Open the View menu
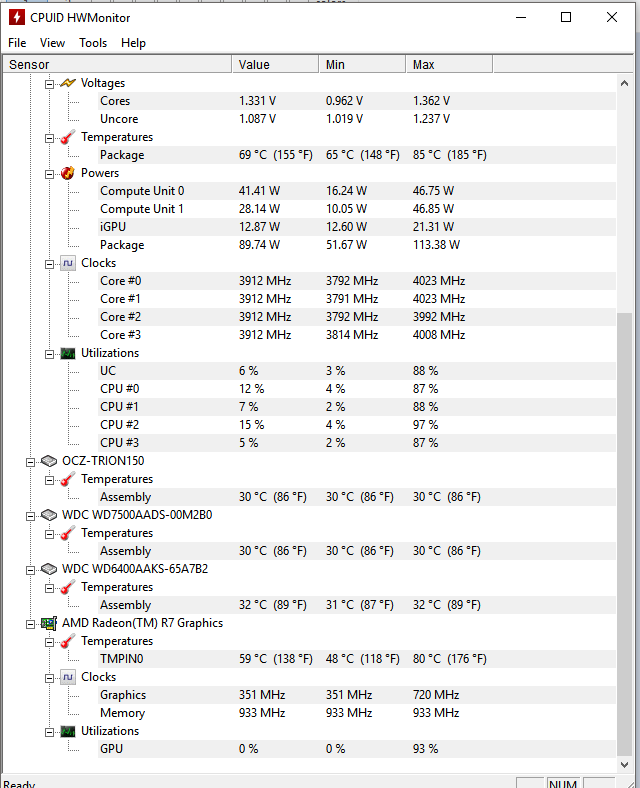Image resolution: width=640 pixels, height=788 pixels. [52, 43]
